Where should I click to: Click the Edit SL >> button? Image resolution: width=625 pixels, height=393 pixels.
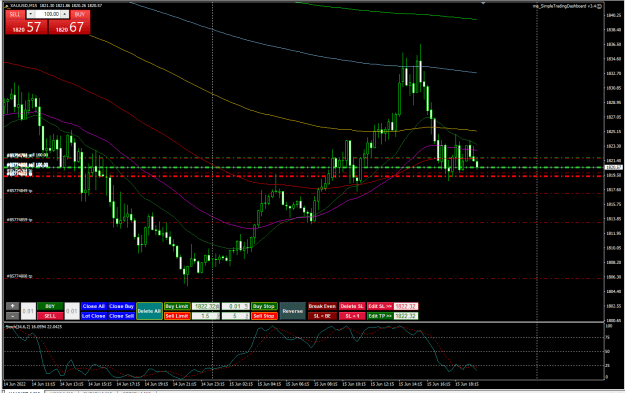(x=380, y=306)
